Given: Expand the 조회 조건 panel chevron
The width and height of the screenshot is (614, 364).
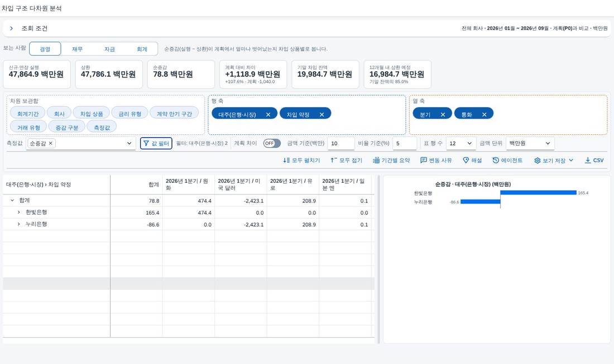Looking at the screenshot, I should pos(11,28).
